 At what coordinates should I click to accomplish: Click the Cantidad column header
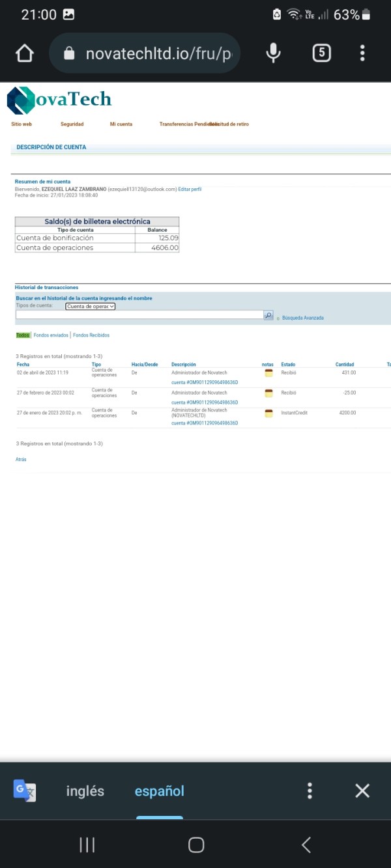point(345,365)
